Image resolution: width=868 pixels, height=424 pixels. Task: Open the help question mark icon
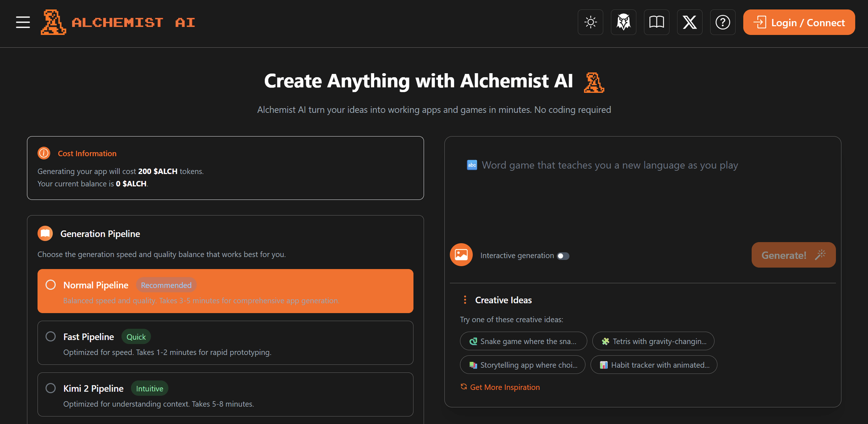point(722,22)
